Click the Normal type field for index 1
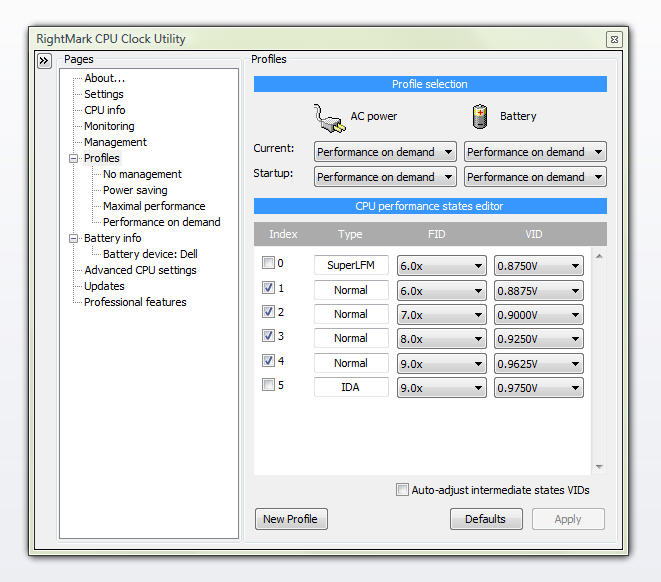Viewport: 661px width, 582px height. (351, 290)
